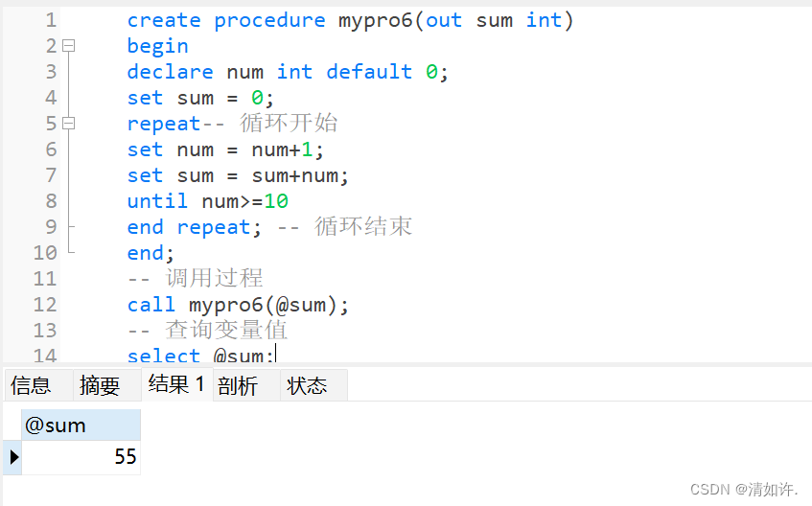812x506 pixels.
Task: Click the comment 调用过程
Action: coord(214,278)
